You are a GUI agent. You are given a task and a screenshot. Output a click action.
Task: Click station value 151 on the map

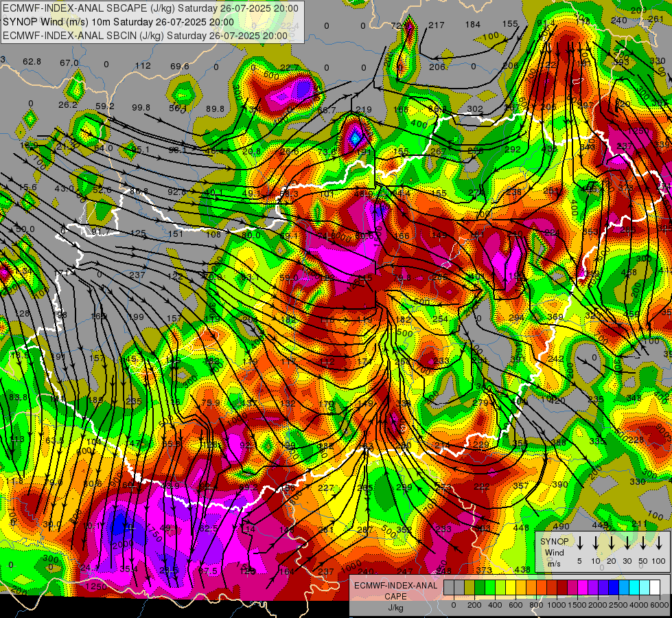(x=176, y=233)
